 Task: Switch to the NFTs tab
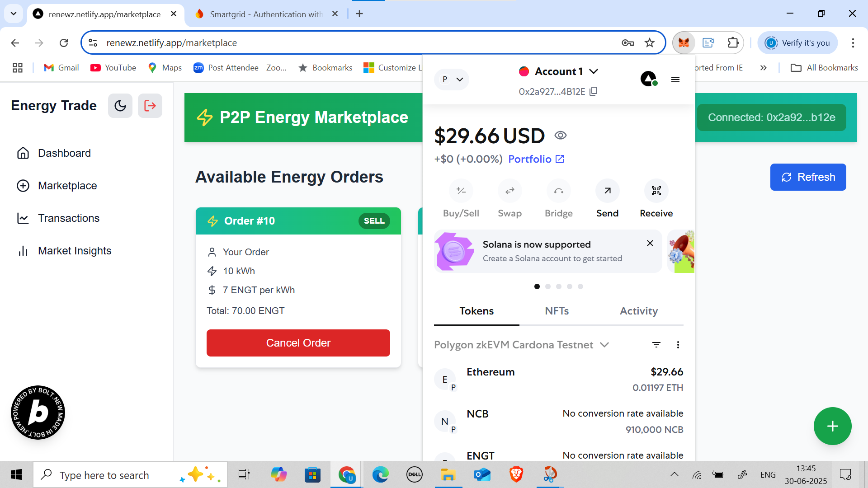[557, 311]
